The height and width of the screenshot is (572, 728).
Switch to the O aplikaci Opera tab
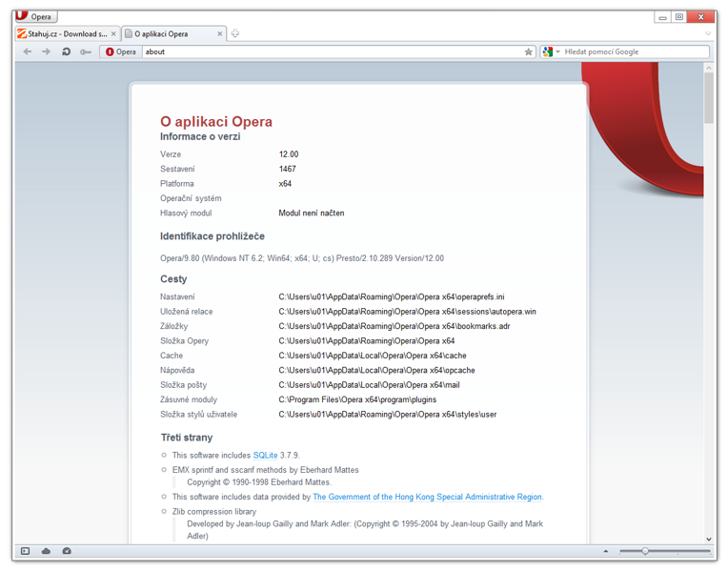[174, 34]
